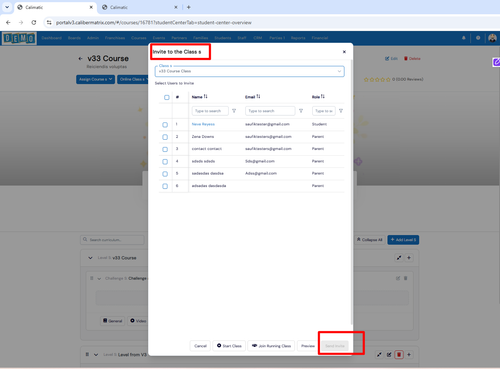Go back using arrow beside v33 Course

[x=80, y=59]
